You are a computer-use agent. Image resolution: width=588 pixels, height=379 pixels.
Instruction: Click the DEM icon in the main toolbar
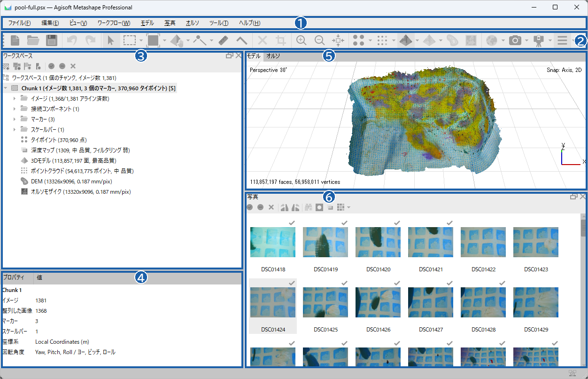tap(452, 40)
